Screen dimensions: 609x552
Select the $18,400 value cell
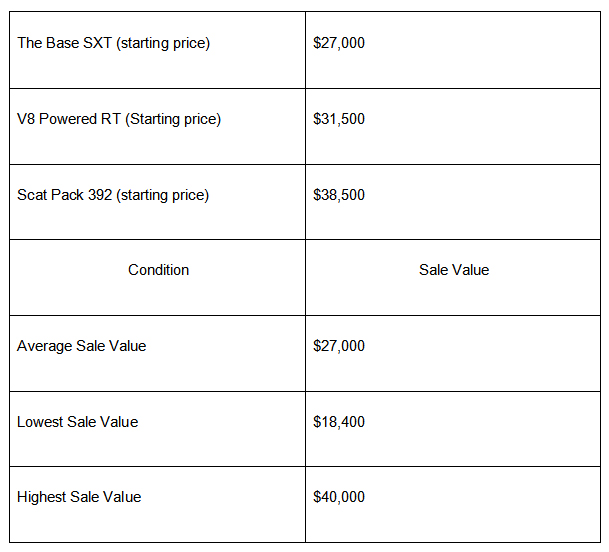tap(339, 422)
